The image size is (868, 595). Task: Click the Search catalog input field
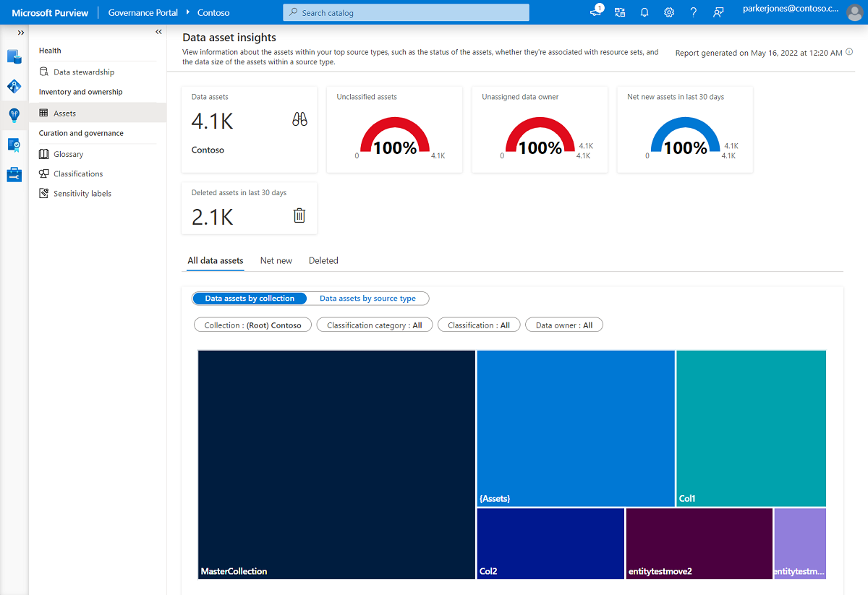(405, 12)
